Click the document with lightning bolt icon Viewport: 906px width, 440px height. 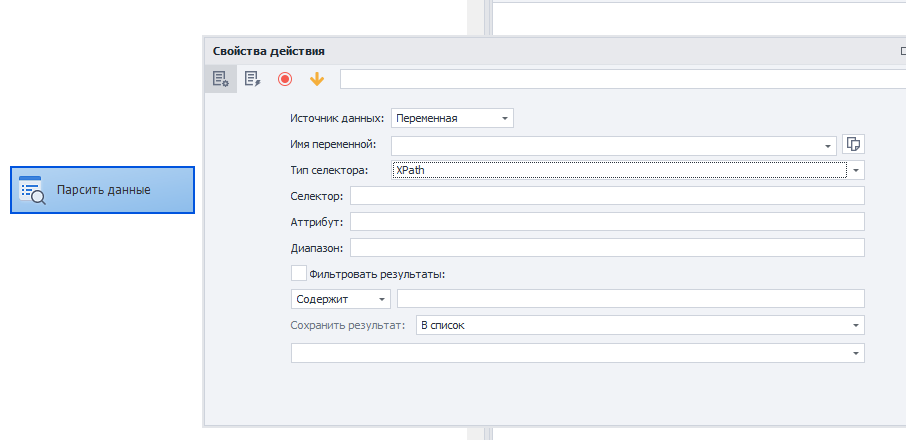(253, 79)
